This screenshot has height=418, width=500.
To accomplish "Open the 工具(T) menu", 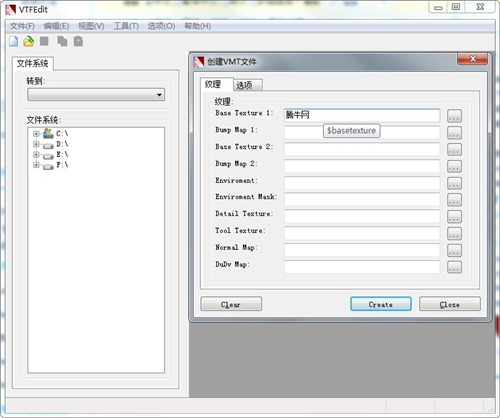I will click(x=126, y=26).
